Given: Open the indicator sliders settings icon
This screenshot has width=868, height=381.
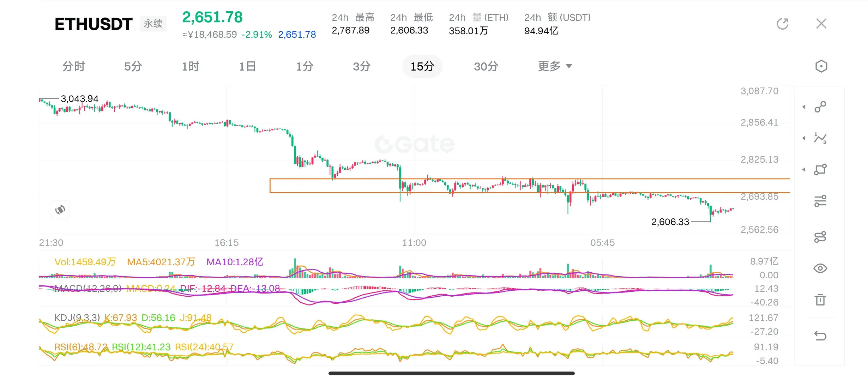Looking at the screenshot, I should 820,201.
